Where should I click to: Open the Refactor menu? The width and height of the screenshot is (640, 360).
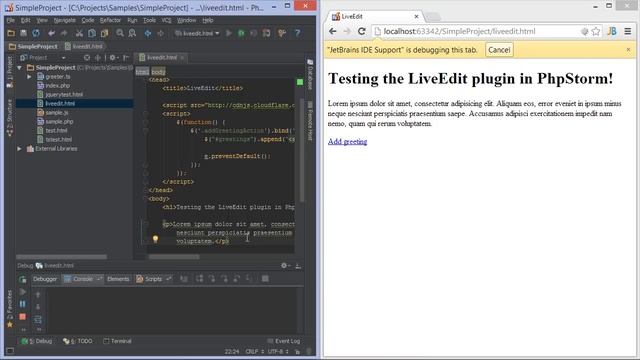[x=110, y=20]
